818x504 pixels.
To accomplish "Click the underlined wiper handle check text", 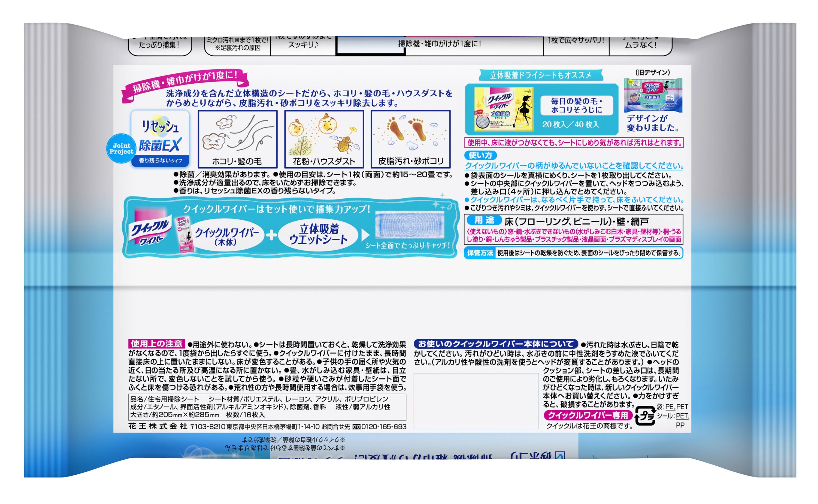I will [574, 166].
